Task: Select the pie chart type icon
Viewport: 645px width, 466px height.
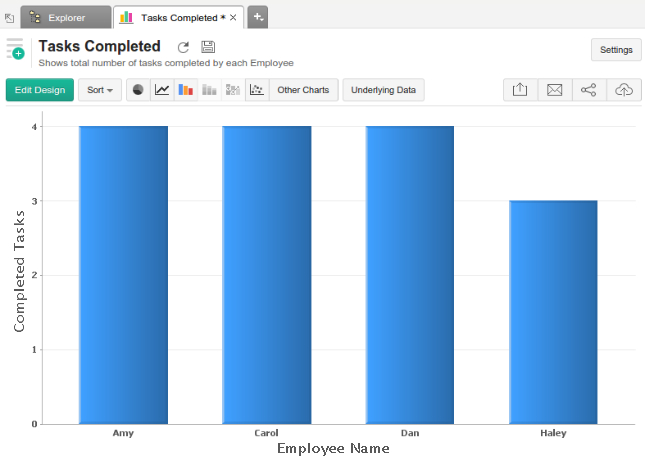Action: (138, 90)
